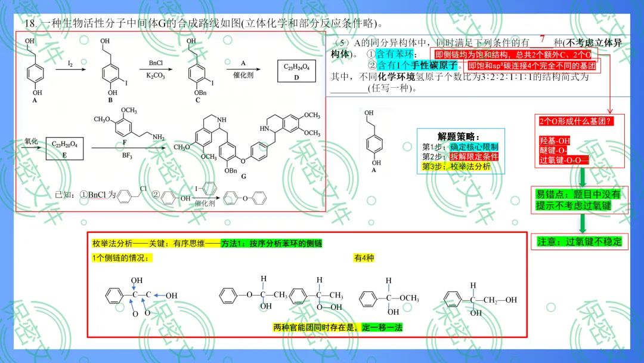This screenshot has height=363, width=644.
Task: Click the yellow "有4种" label
Action: pyautogui.click(x=364, y=258)
